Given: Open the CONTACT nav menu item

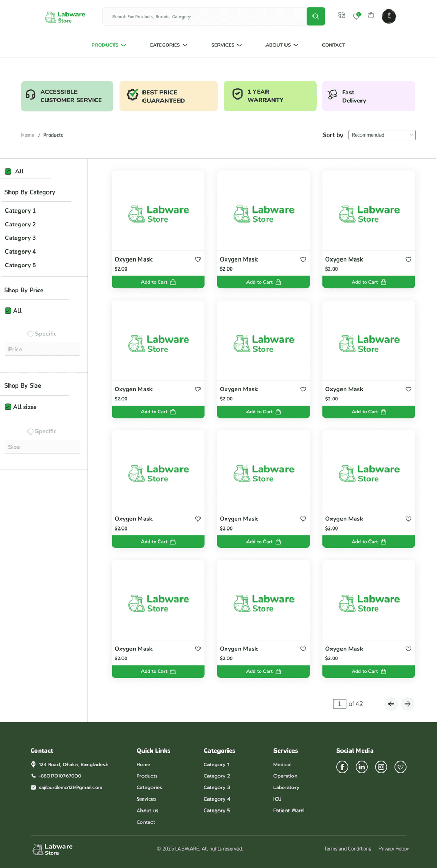Looking at the screenshot, I should (333, 45).
